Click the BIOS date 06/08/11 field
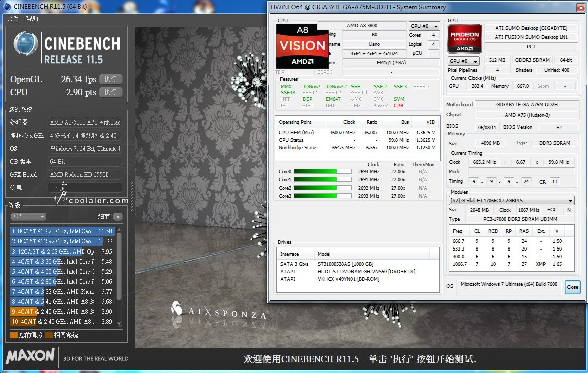The width and height of the screenshot is (588, 373). [487, 127]
